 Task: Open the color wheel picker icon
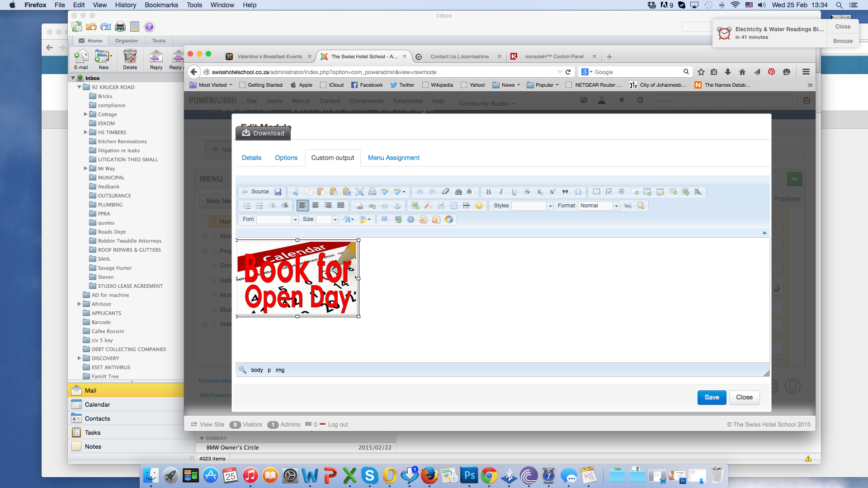(x=449, y=220)
